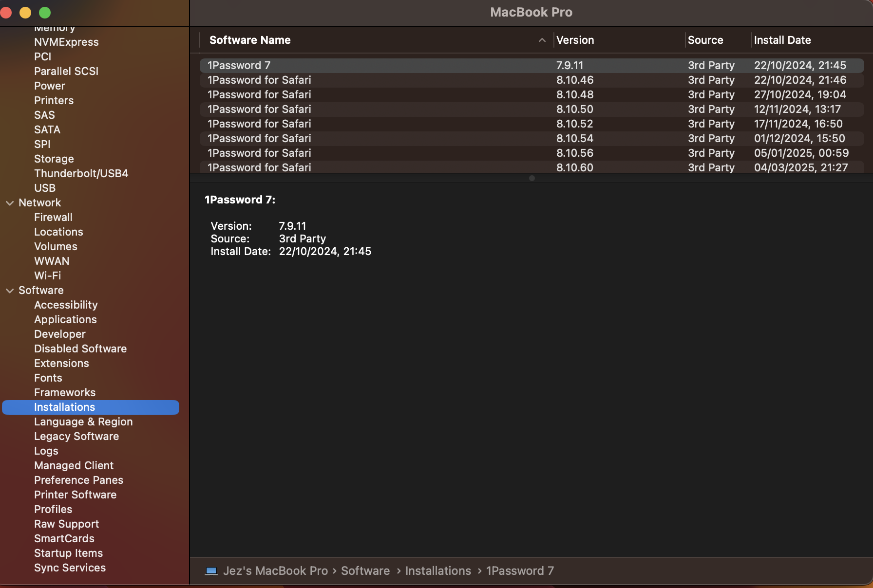Open Storage in the sidebar

(x=54, y=159)
